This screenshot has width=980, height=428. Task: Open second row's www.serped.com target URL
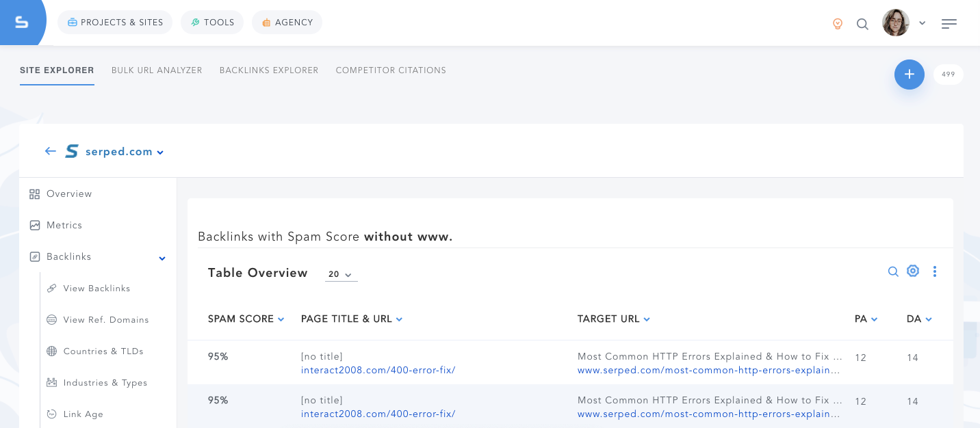709,414
